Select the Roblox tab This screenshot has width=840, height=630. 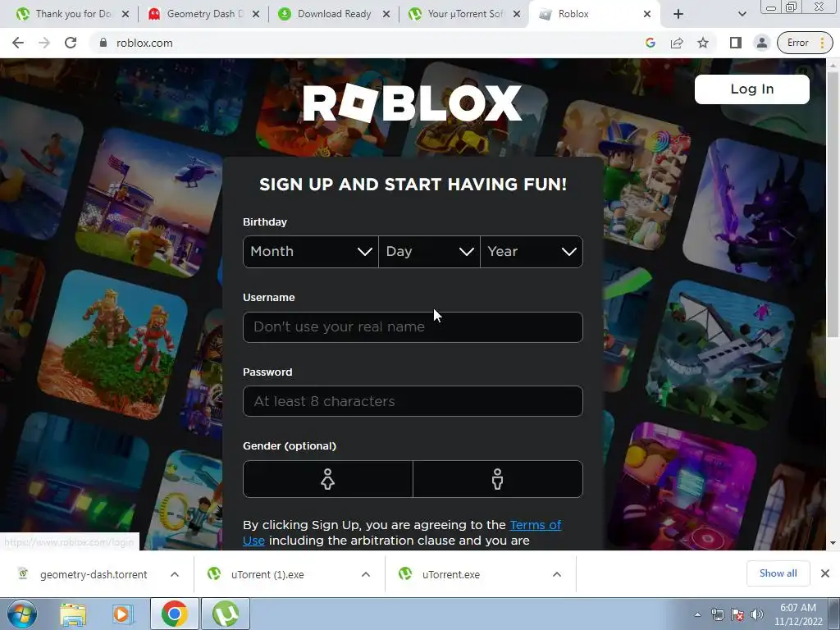coord(595,14)
